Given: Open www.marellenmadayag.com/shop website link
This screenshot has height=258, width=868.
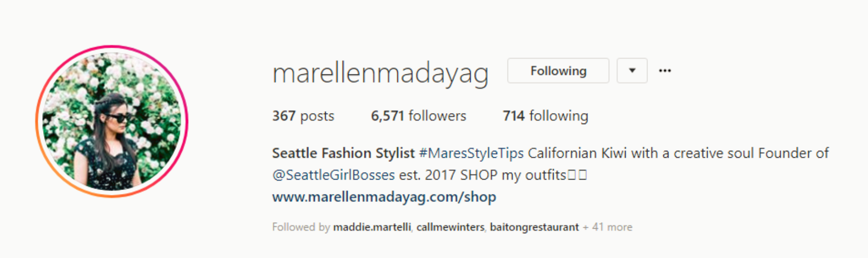Looking at the screenshot, I should (x=384, y=197).
